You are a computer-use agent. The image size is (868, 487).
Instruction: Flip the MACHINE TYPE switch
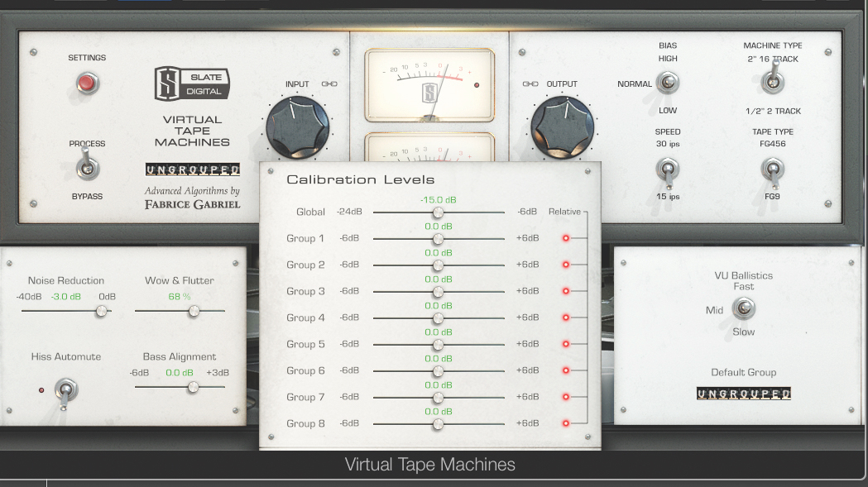coord(773,80)
